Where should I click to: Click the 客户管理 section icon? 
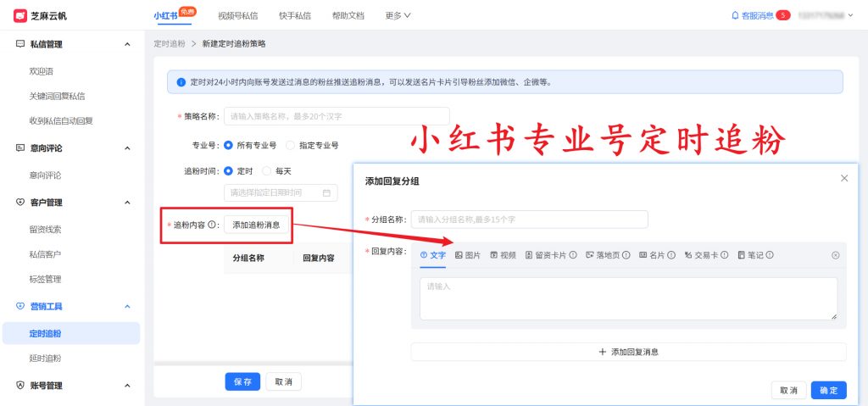(x=20, y=203)
